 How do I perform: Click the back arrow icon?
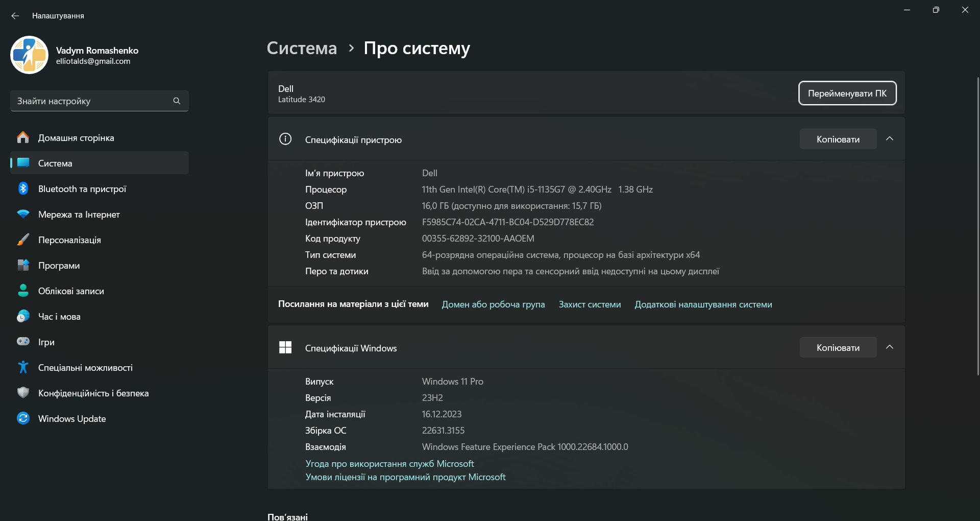tap(15, 16)
